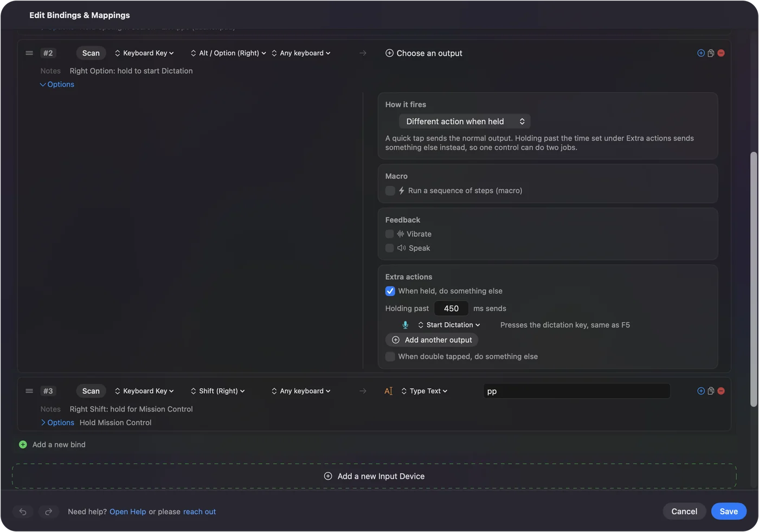The width and height of the screenshot is (759, 532).
Task: Grab the drag handle of bind #3
Action: [x=29, y=391]
